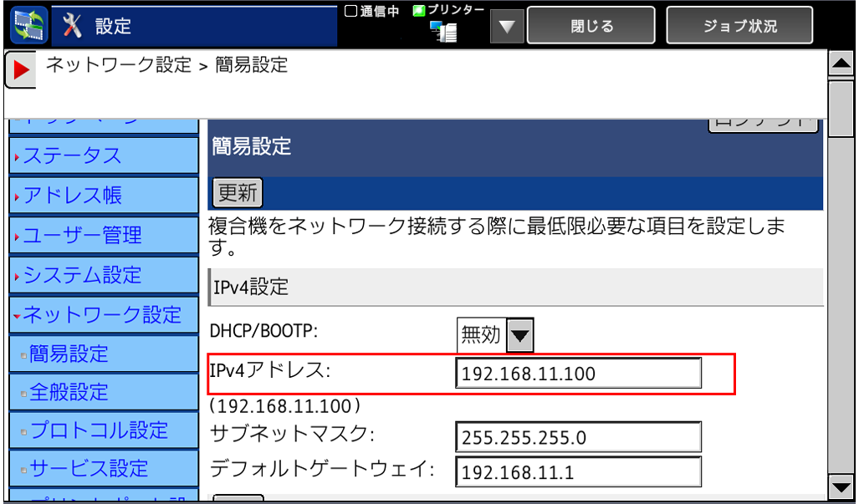Open the システム設定 menu
This screenshot has height=504, width=859.
coord(82,275)
